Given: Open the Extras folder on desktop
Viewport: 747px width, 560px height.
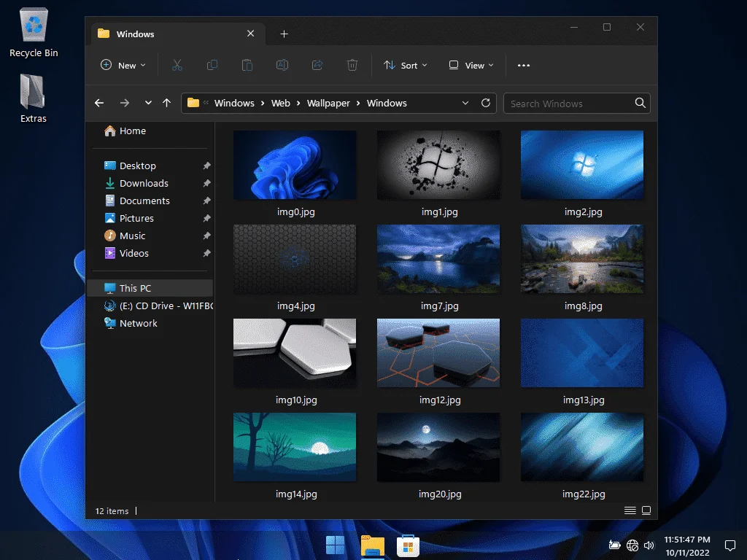Looking at the screenshot, I should click(x=34, y=98).
